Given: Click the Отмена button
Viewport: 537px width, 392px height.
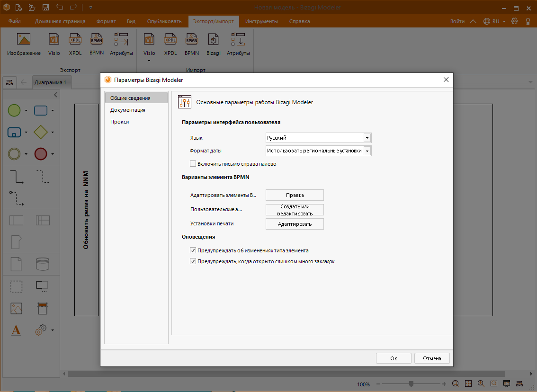Looking at the screenshot, I should click(x=432, y=358).
